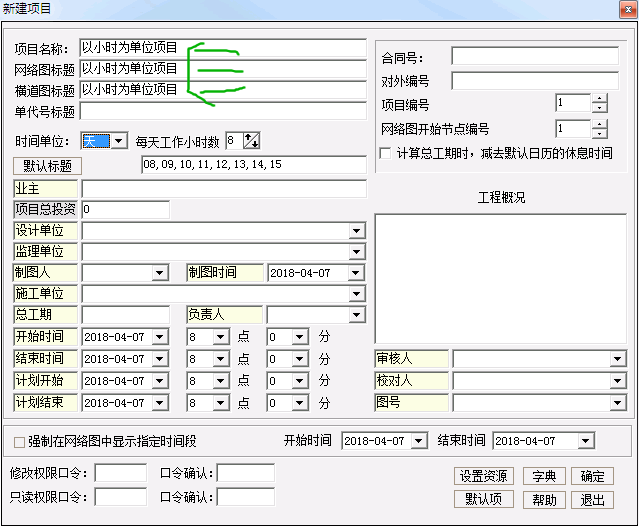This screenshot has width=639, height=527.
Task: Click the 项目总投资 label button
Action: (x=45, y=209)
